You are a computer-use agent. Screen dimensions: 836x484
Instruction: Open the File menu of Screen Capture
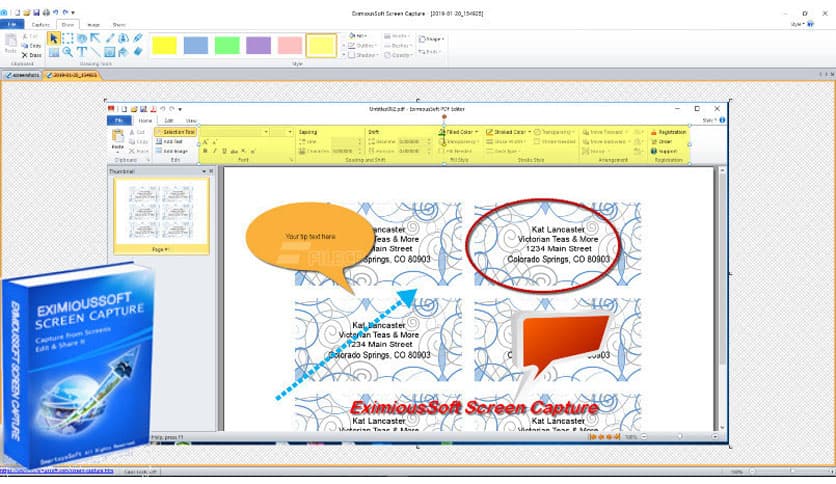(12, 24)
